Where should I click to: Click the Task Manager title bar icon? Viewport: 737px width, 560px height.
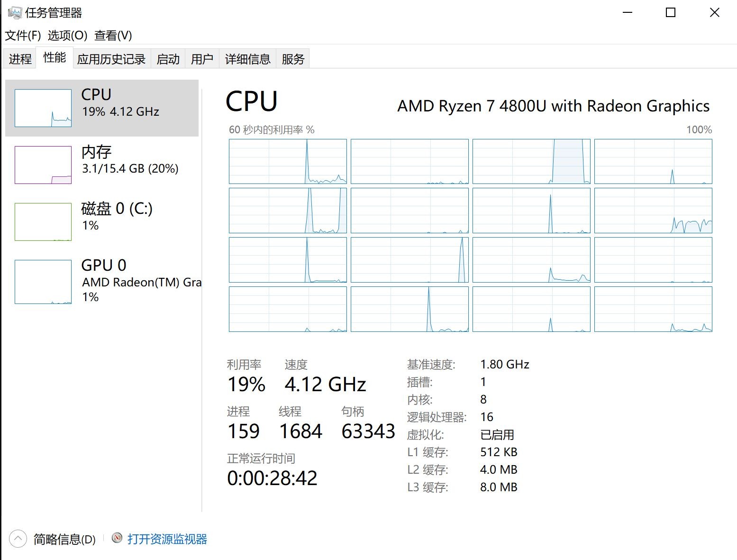[x=15, y=13]
